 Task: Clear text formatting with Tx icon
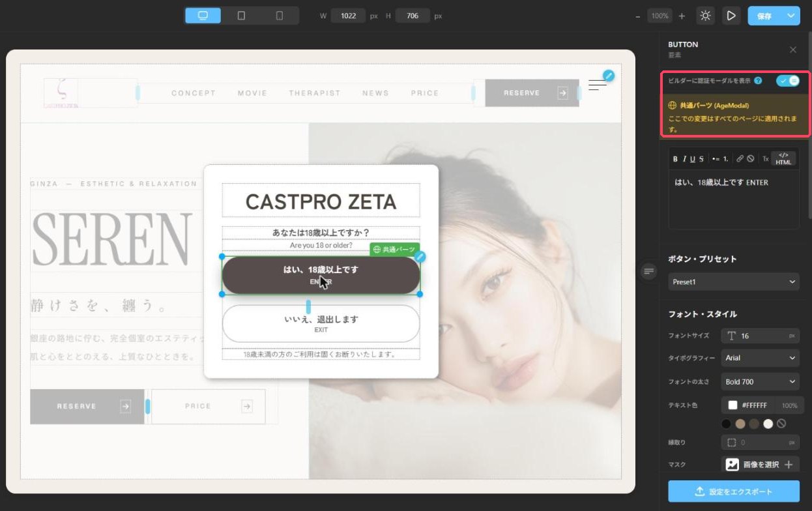click(x=766, y=158)
